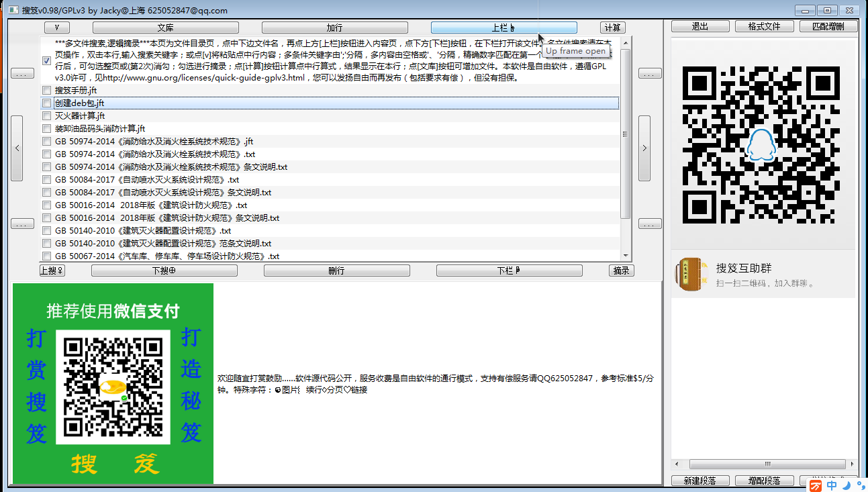Check GB 50084-2017 自动喷水灭火 .txt checkbox
Viewport: 868px width, 492px height.
click(46, 180)
